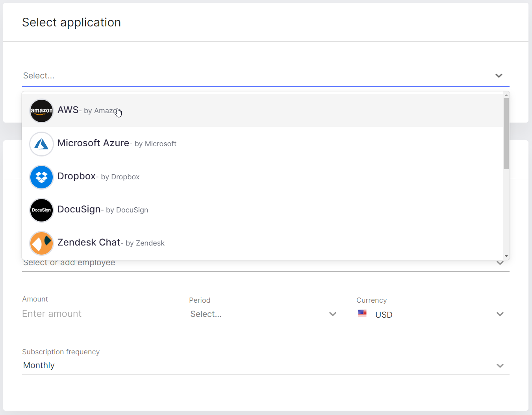
Task: Click the Subscription frequency label
Action: click(x=61, y=352)
